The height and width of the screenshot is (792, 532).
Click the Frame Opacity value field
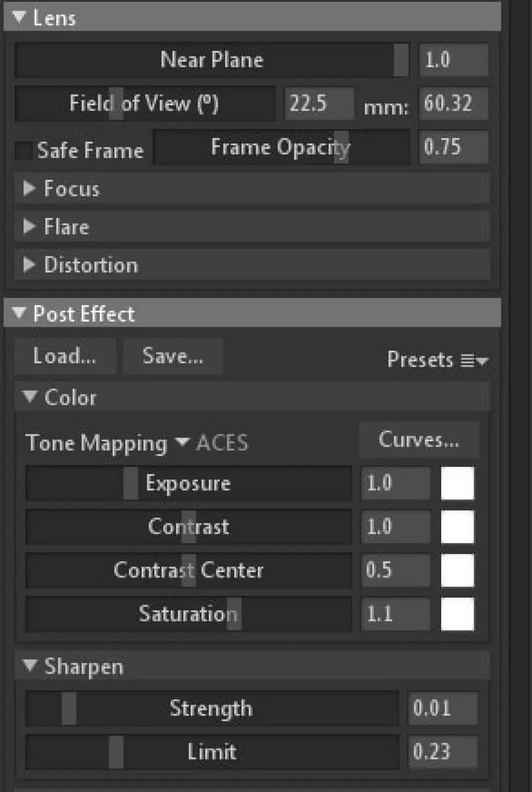pos(453,147)
